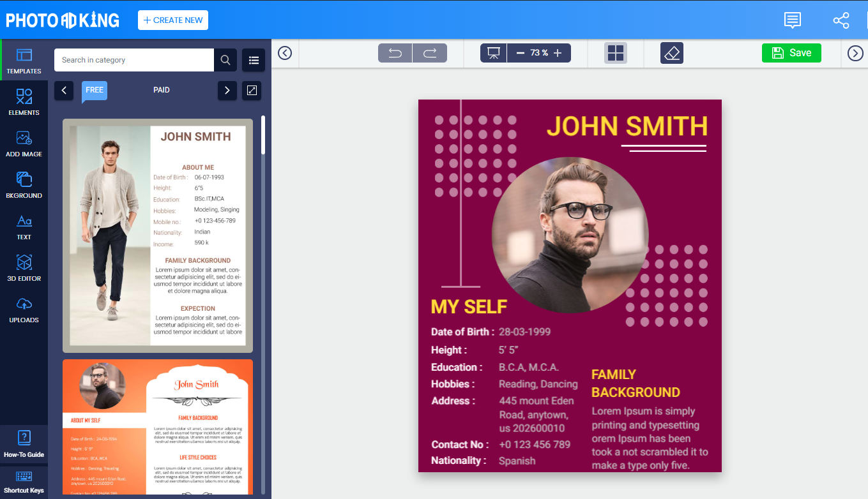This screenshot has height=499, width=868.
Task: Click the CREATE NEW button
Action: (172, 20)
